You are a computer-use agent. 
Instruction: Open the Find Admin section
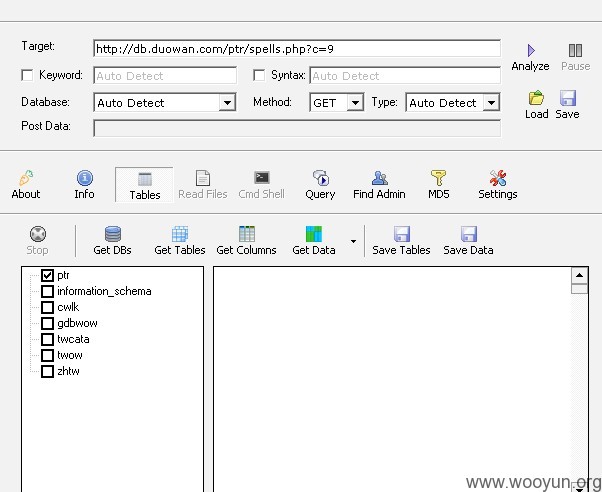click(x=379, y=185)
